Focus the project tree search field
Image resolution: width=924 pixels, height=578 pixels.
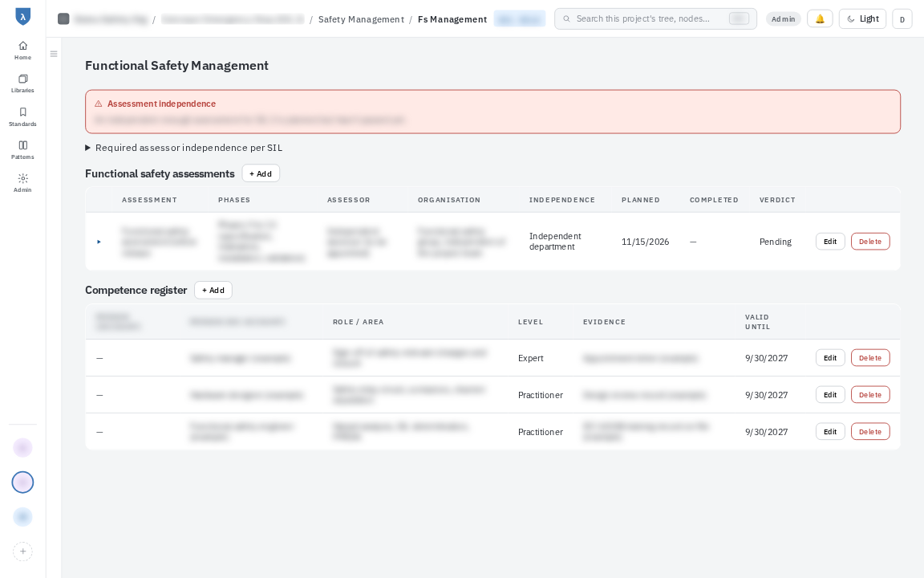pos(655,19)
